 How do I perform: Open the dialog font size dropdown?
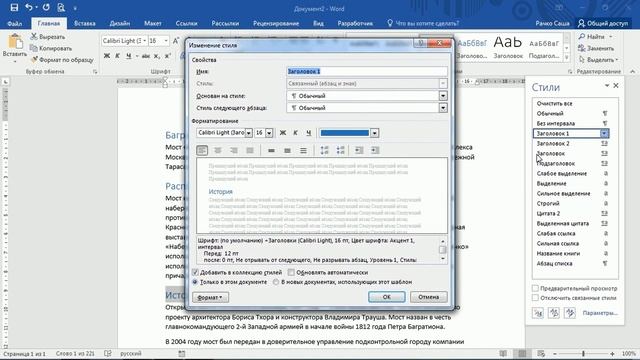pyautogui.click(x=269, y=133)
